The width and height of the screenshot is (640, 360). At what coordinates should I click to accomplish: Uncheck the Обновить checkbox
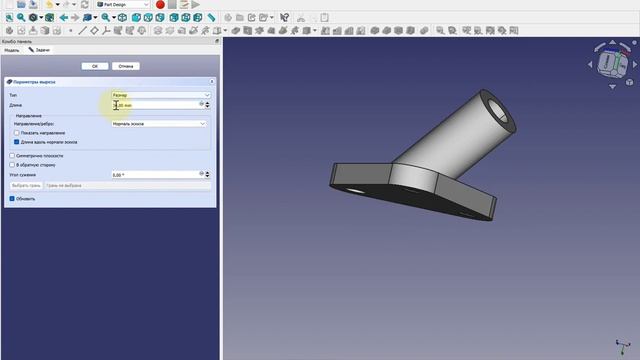coord(12,199)
